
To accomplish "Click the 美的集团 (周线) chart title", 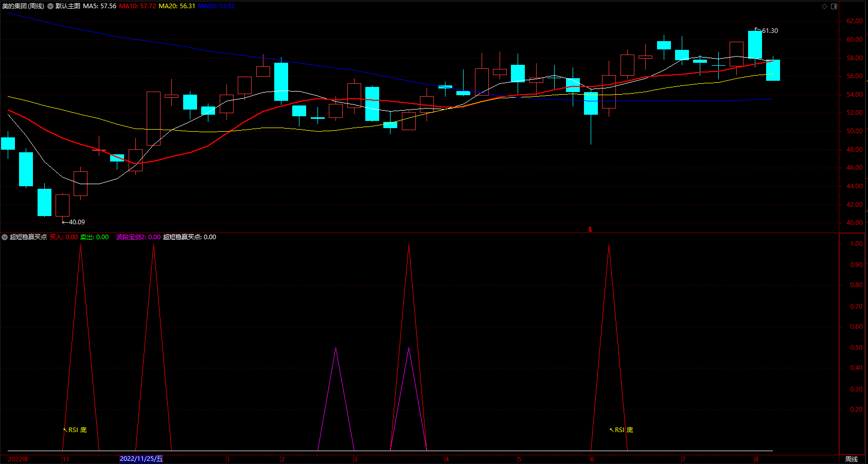I will 23,6.
